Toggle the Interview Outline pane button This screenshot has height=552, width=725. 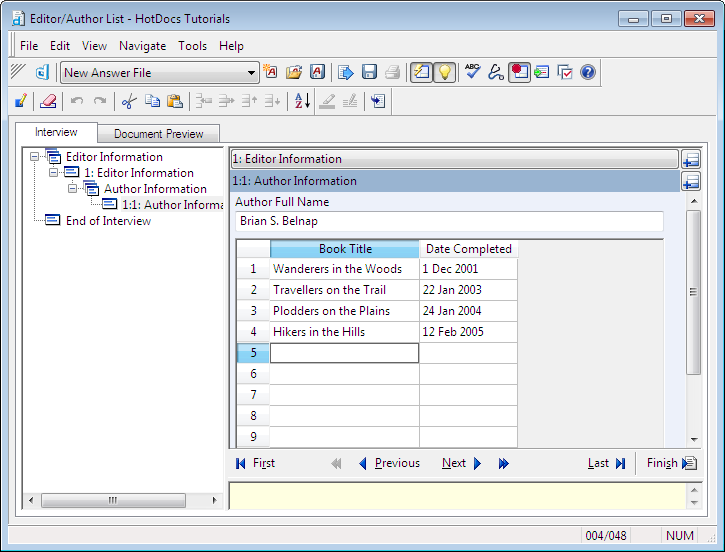(421, 72)
